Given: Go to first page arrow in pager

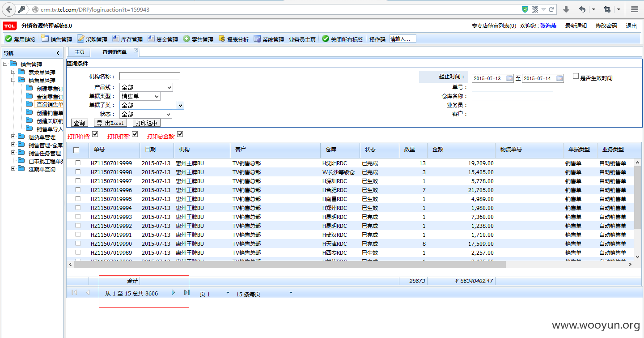Looking at the screenshot, I should [74, 293].
